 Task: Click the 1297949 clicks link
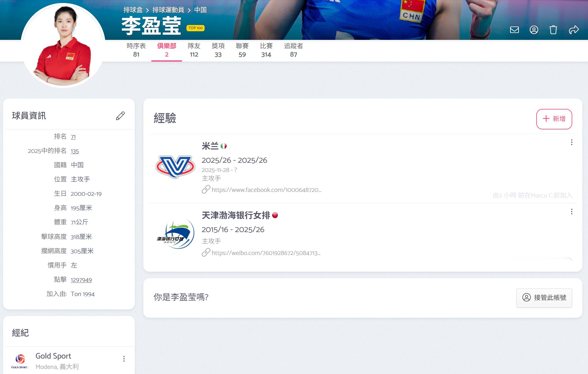tap(81, 280)
